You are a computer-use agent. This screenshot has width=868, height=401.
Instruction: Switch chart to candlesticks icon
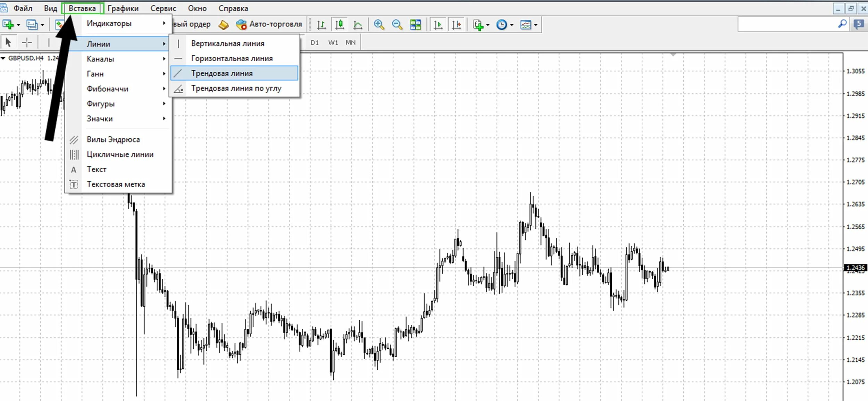340,25
